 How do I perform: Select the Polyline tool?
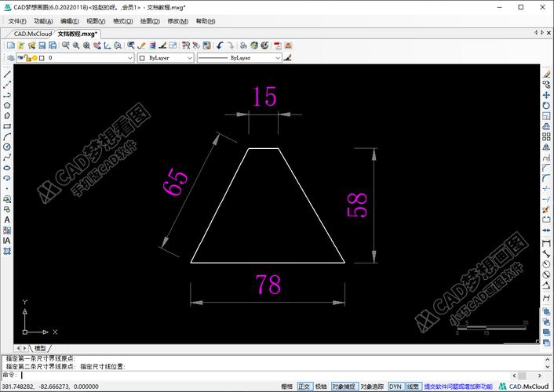[7, 95]
